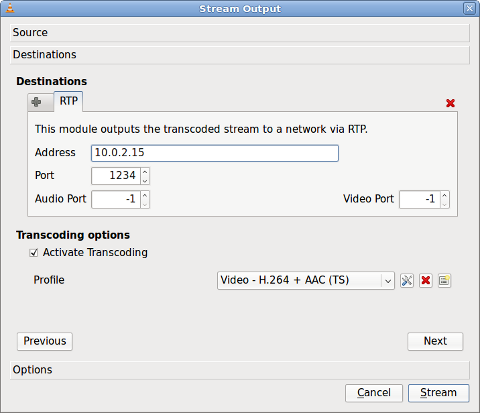Increase the Video Port value
This screenshot has width=480, height=413.
(445, 195)
